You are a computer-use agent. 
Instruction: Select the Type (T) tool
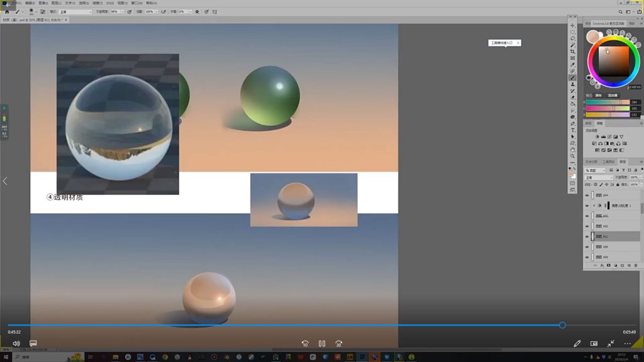point(572,130)
